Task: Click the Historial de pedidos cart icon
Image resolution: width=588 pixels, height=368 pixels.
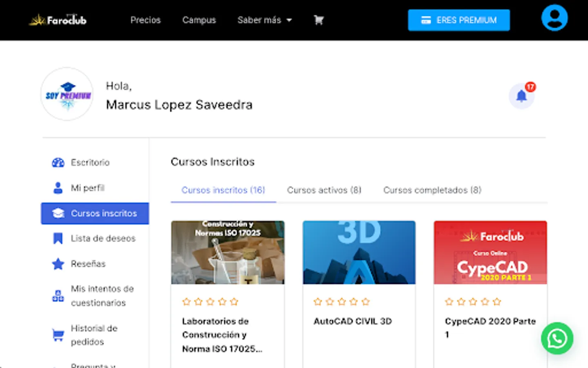Action: [x=58, y=335]
